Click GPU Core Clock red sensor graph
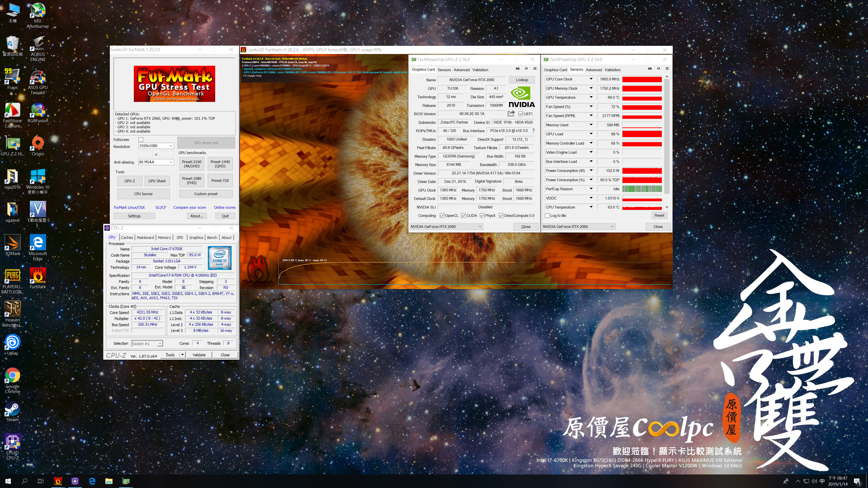The height and width of the screenshot is (488, 868). point(642,79)
